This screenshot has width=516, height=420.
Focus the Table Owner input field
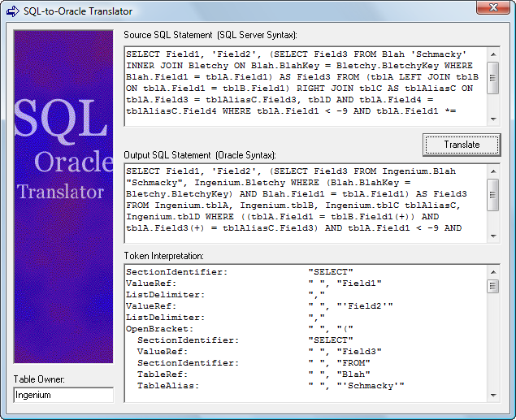(x=63, y=395)
